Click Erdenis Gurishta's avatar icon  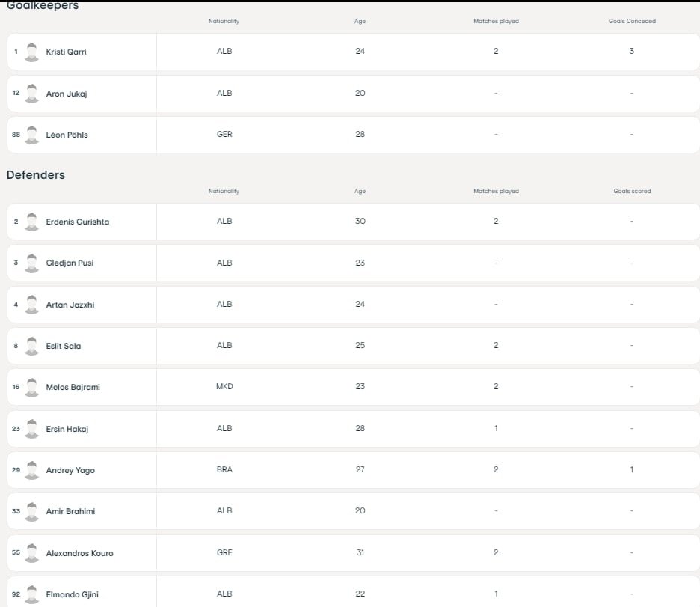coord(31,222)
